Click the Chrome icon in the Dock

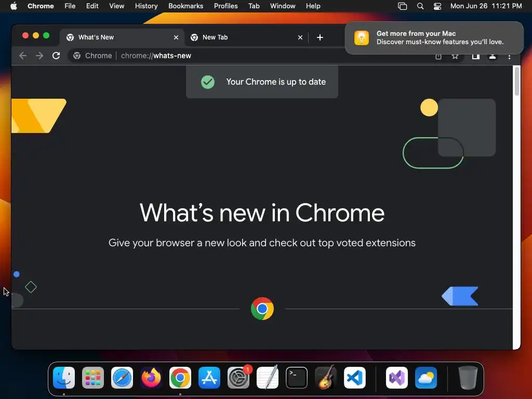click(180, 378)
